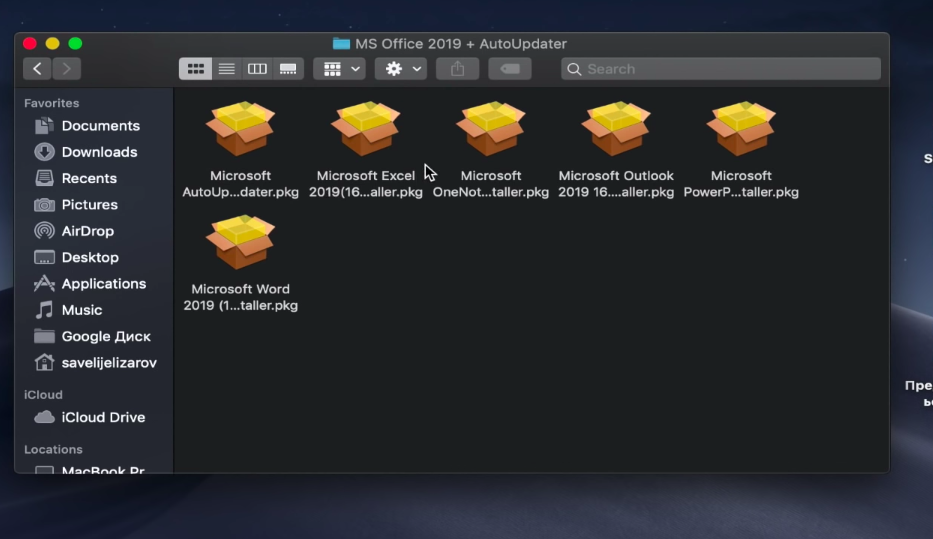Image resolution: width=933 pixels, height=539 pixels.
Task: Select Microsoft Word 2019 installer package icon
Action: click(240, 242)
